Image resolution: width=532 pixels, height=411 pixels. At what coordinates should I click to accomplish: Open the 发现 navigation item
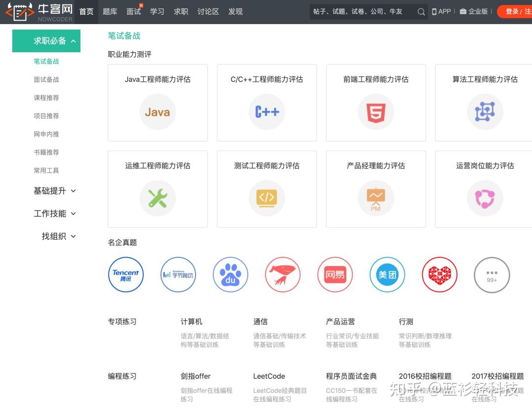pyautogui.click(x=235, y=11)
